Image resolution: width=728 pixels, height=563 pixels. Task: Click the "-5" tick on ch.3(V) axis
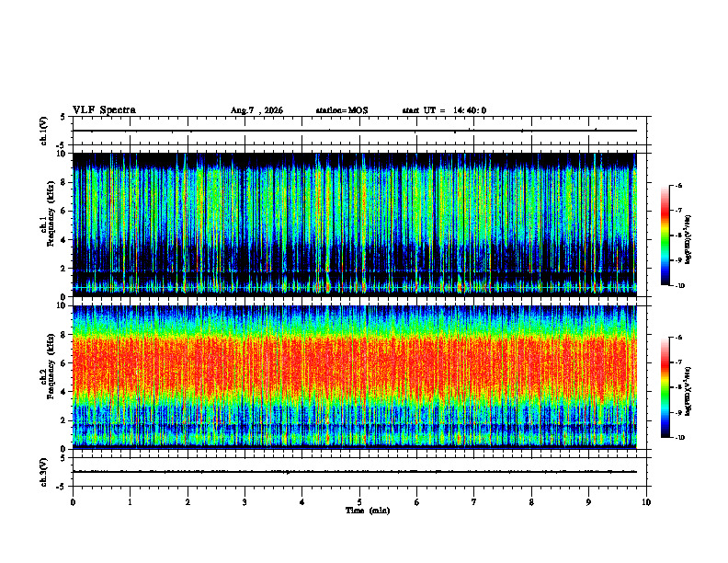click(x=62, y=487)
